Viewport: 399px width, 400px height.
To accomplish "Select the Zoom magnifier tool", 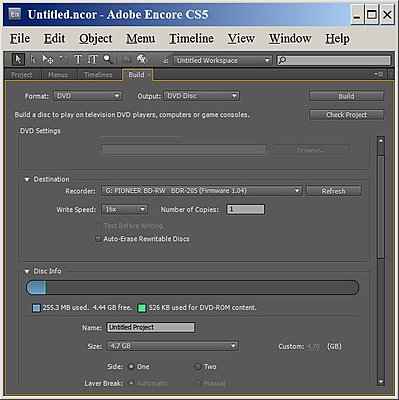I will [x=107, y=59].
